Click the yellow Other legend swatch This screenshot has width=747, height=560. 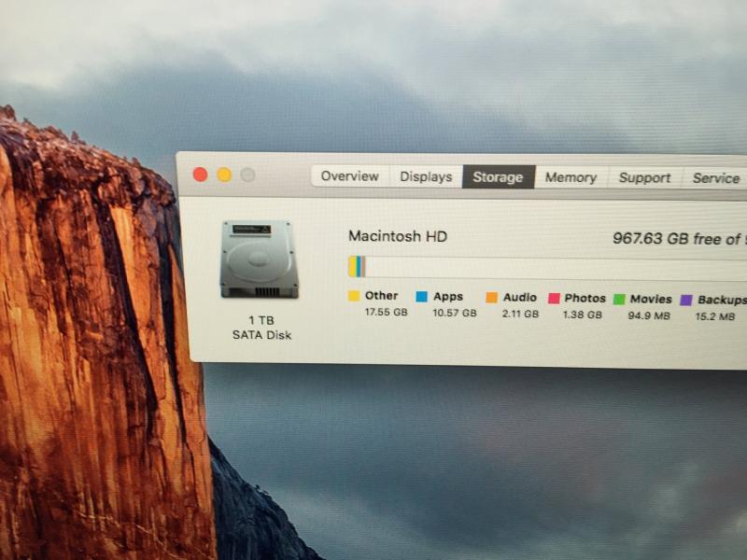(354, 296)
